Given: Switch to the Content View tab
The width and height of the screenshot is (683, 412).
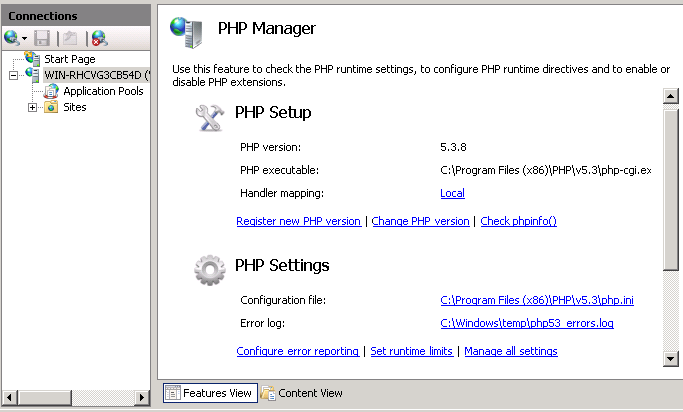Looking at the screenshot, I should [302, 393].
